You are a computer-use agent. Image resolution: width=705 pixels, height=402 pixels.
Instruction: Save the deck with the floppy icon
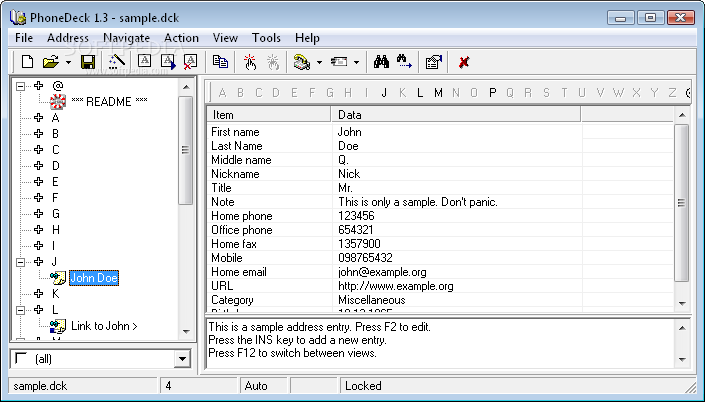88,62
